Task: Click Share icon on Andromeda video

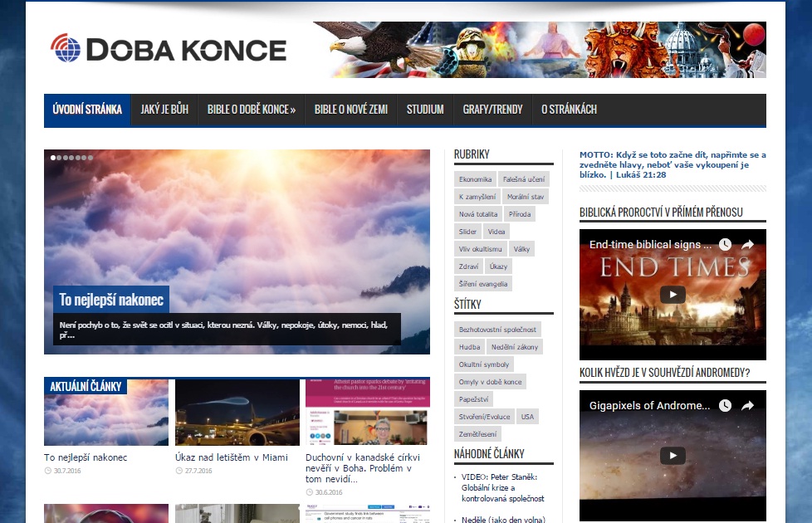Action: click(x=747, y=406)
